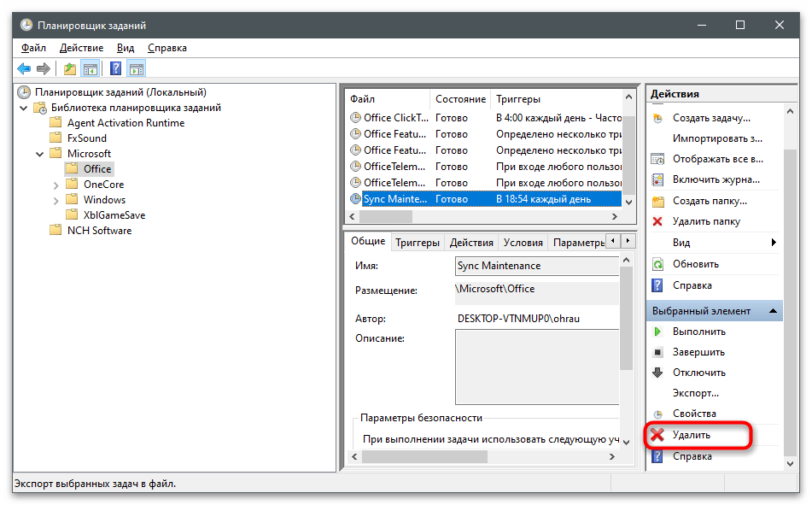
Task: Switch to the Триггеры tab
Action: [418, 243]
